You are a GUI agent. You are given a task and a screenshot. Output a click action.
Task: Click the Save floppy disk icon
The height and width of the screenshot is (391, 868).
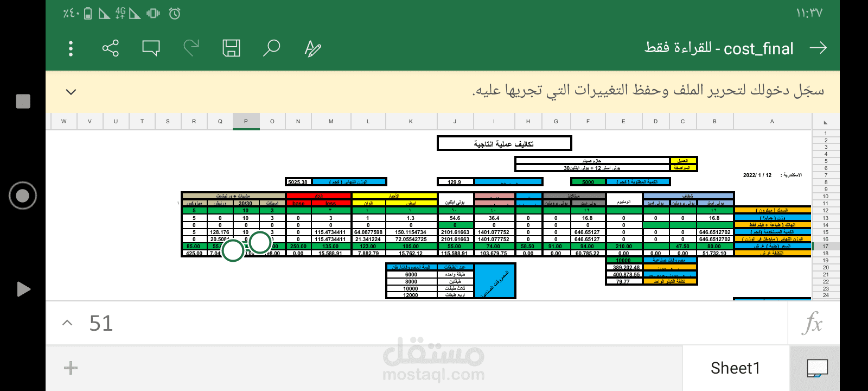231,48
